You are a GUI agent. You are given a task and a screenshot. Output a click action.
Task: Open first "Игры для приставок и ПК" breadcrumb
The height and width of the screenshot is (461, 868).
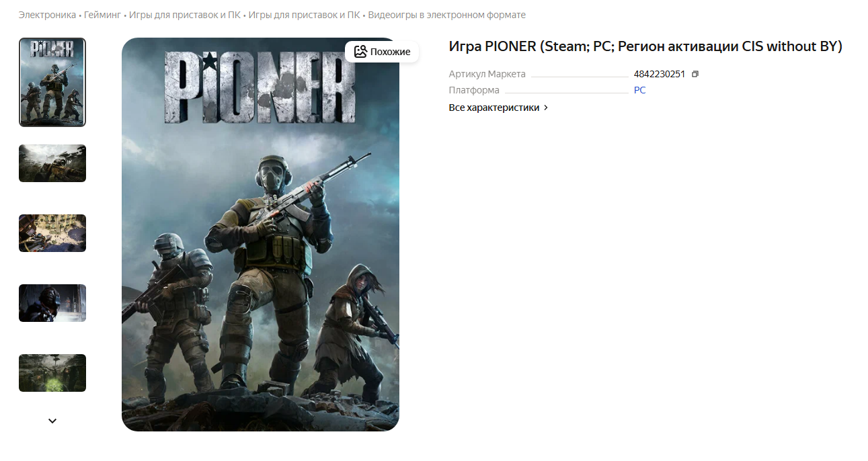point(185,15)
